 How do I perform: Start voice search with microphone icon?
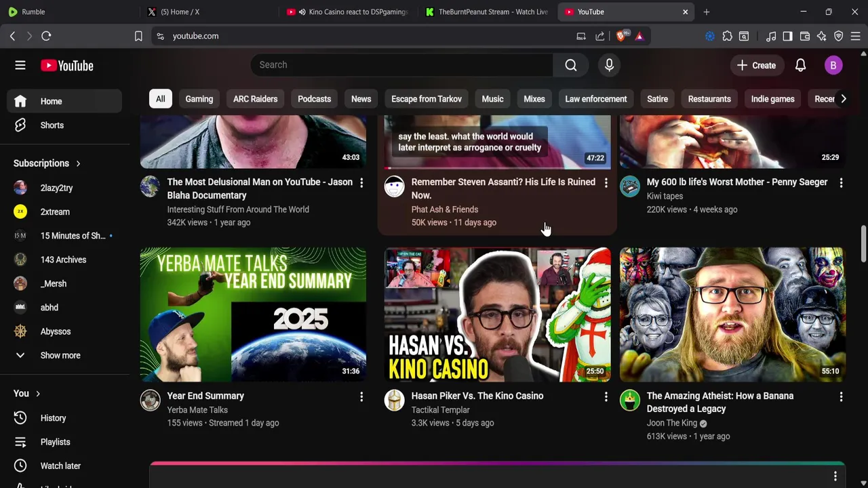(x=609, y=65)
